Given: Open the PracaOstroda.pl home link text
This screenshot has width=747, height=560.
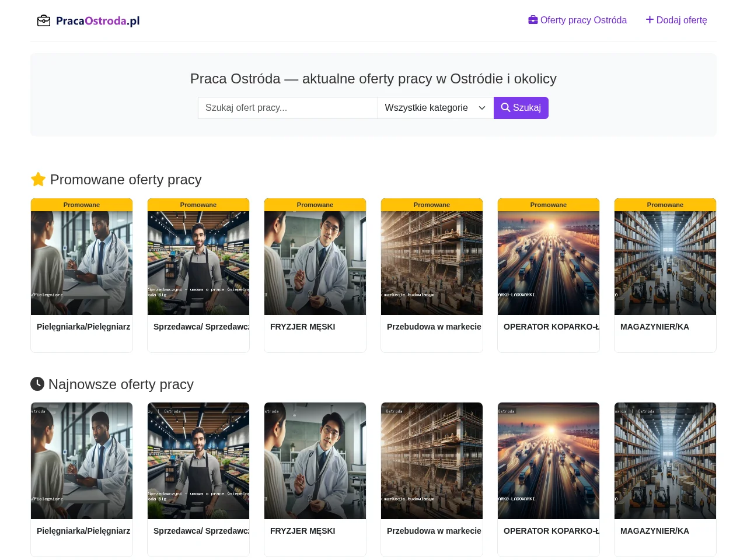Looking at the screenshot, I should pyautogui.click(x=98, y=21).
